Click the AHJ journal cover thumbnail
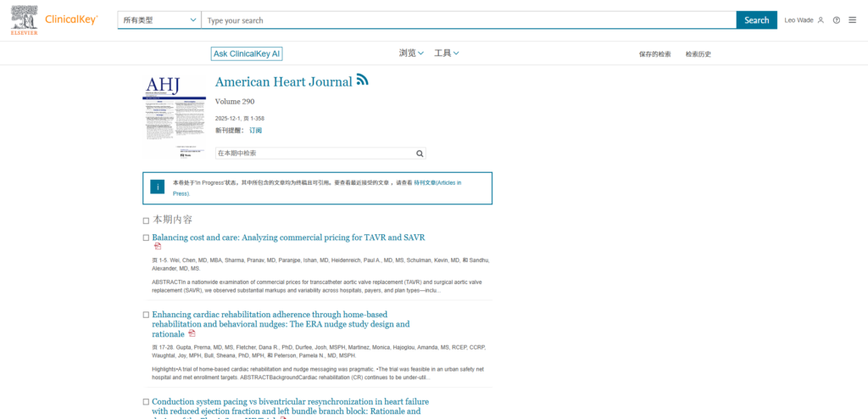The width and height of the screenshot is (868, 419). click(x=174, y=115)
